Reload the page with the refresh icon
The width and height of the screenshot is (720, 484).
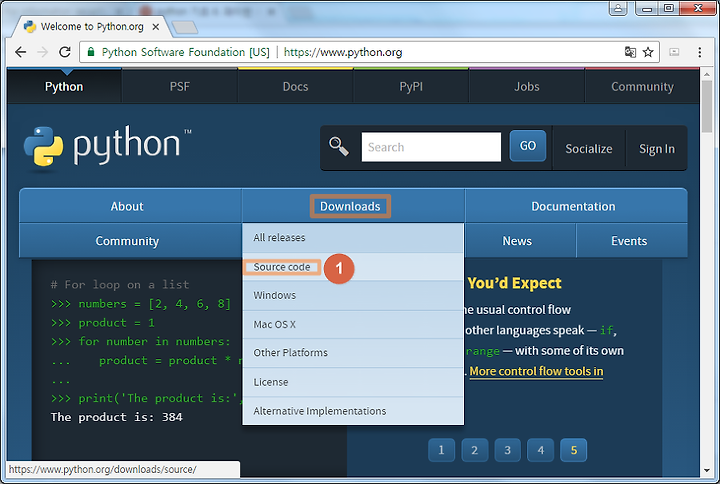click(65, 52)
